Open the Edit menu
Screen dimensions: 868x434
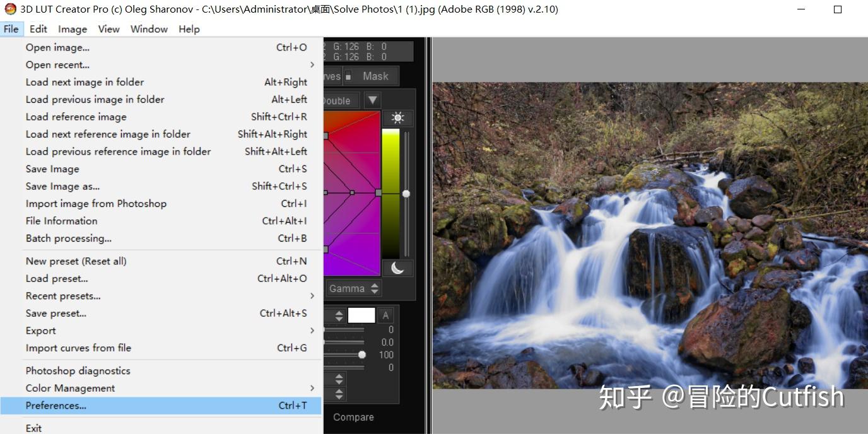(x=38, y=29)
